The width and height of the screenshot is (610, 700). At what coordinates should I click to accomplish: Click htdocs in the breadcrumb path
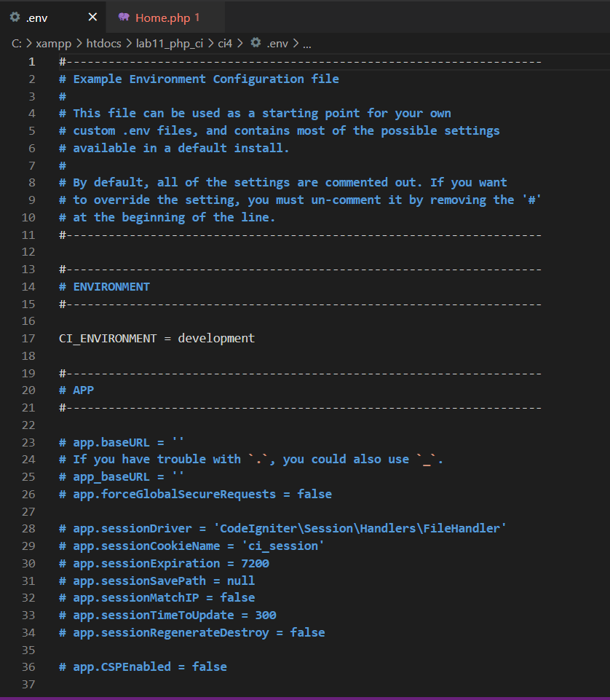(103, 43)
